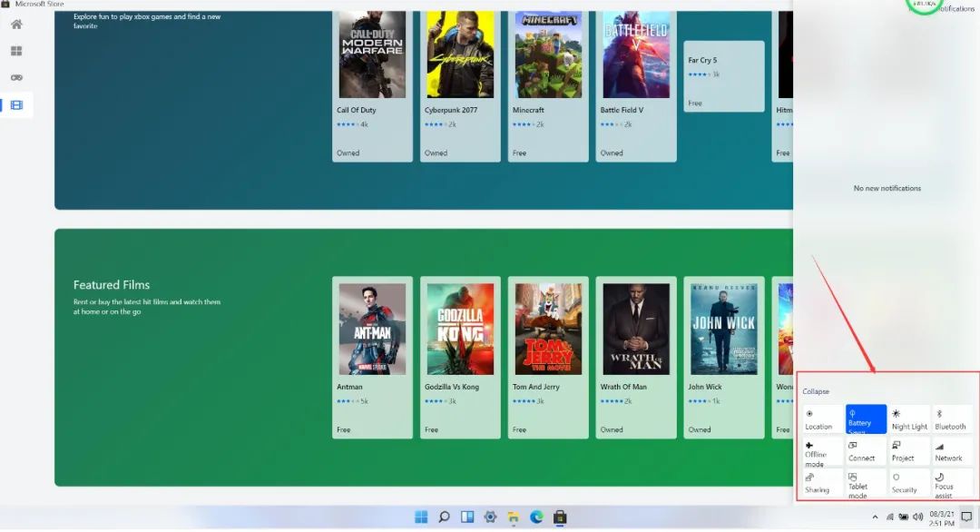The image size is (980, 532).
Task: Open the Tom And Jerry film card
Action: [548, 358]
